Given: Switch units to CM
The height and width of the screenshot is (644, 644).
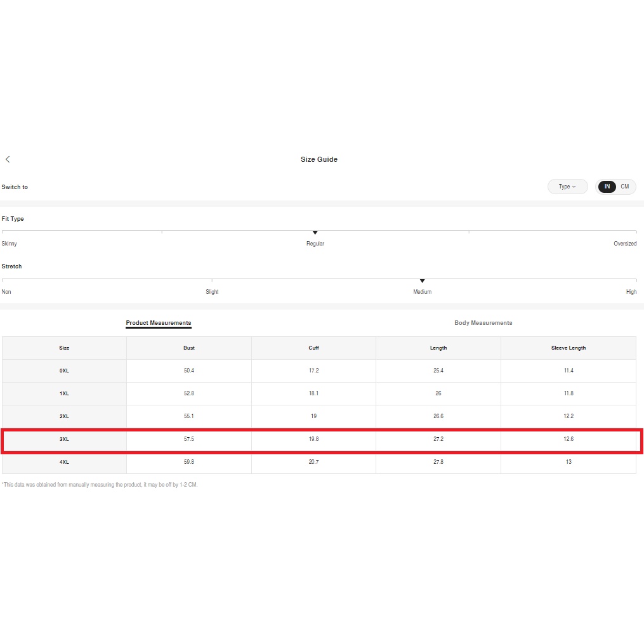Looking at the screenshot, I should [624, 187].
